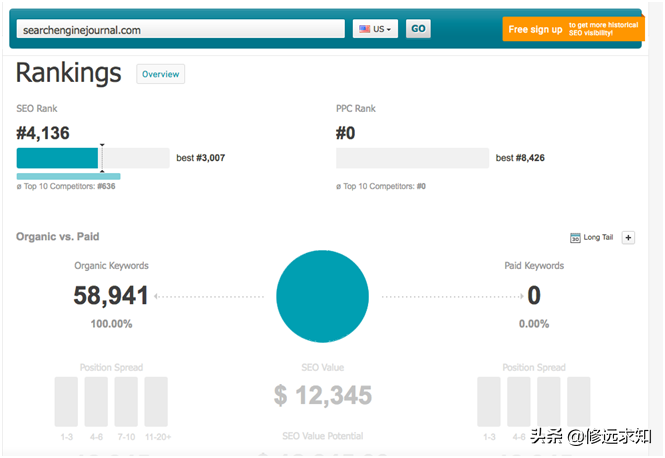
Task: Click the Paid Keywords label
Action: (x=534, y=266)
